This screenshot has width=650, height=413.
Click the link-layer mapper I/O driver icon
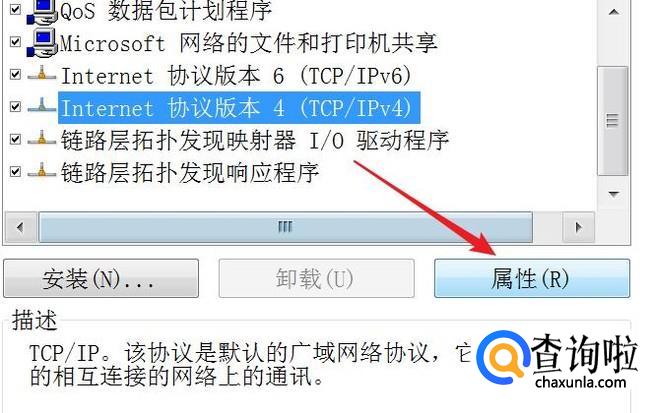pyautogui.click(x=41, y=139)
